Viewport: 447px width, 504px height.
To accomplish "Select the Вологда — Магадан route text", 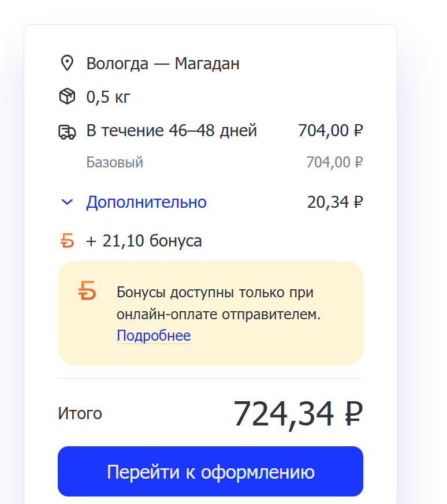I will pyautogui.click(x=163, y=64).
